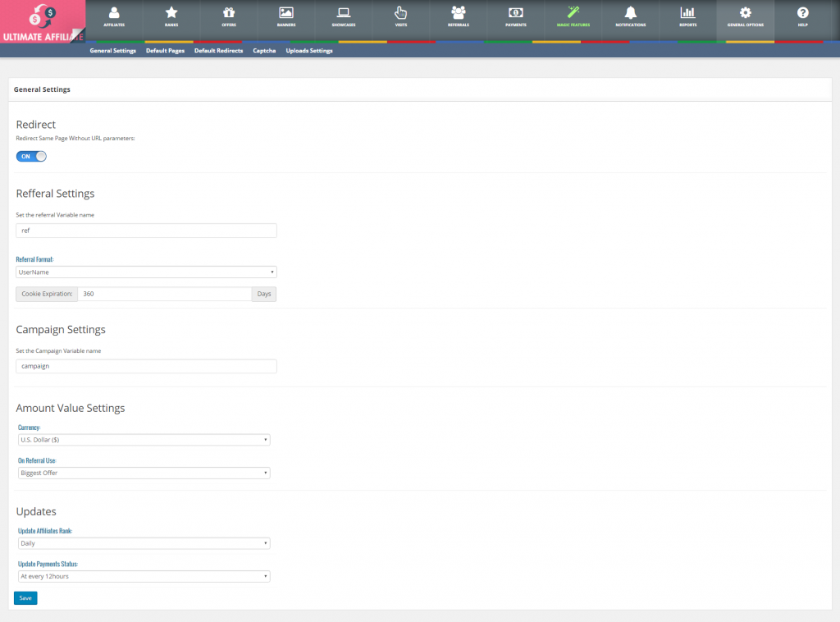Open the Showcases laptop icon

pos(344,12)
